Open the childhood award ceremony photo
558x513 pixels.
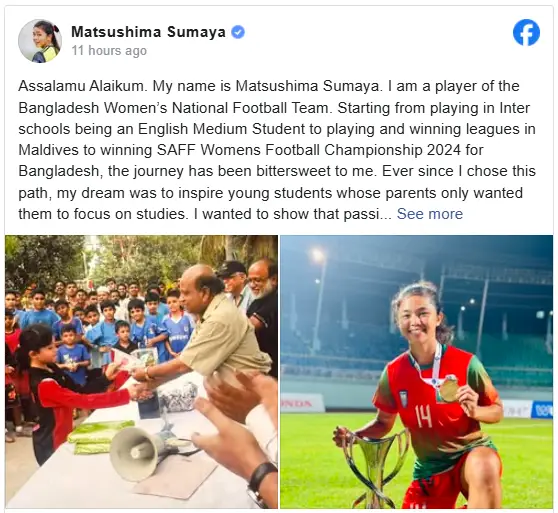[x=141, y=372]
